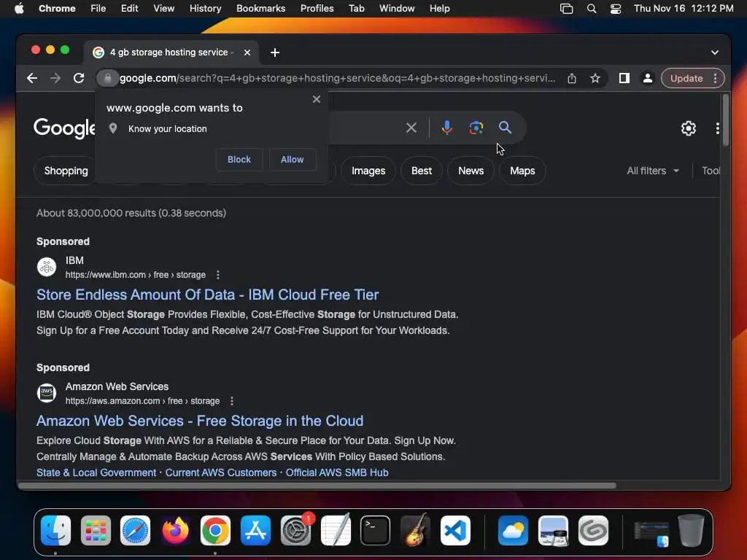Open the share page icon in address bar

tap(572, 79)
